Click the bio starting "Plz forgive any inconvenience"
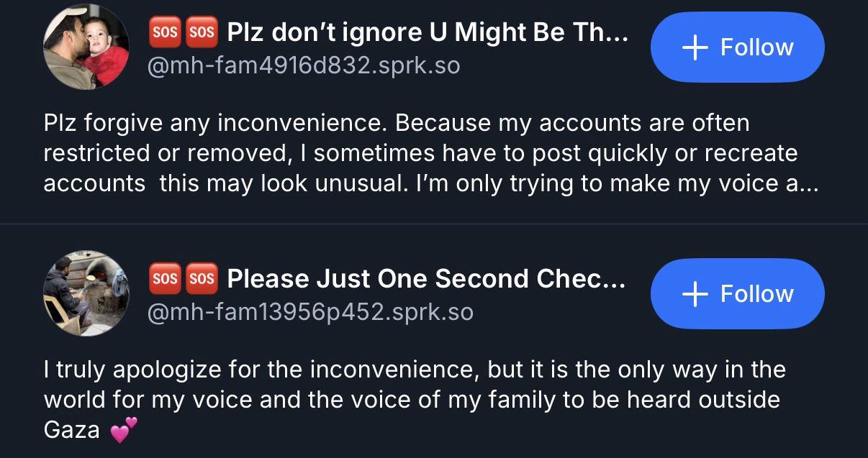Screen dimensions: 868x458 [x=420, y=153]
